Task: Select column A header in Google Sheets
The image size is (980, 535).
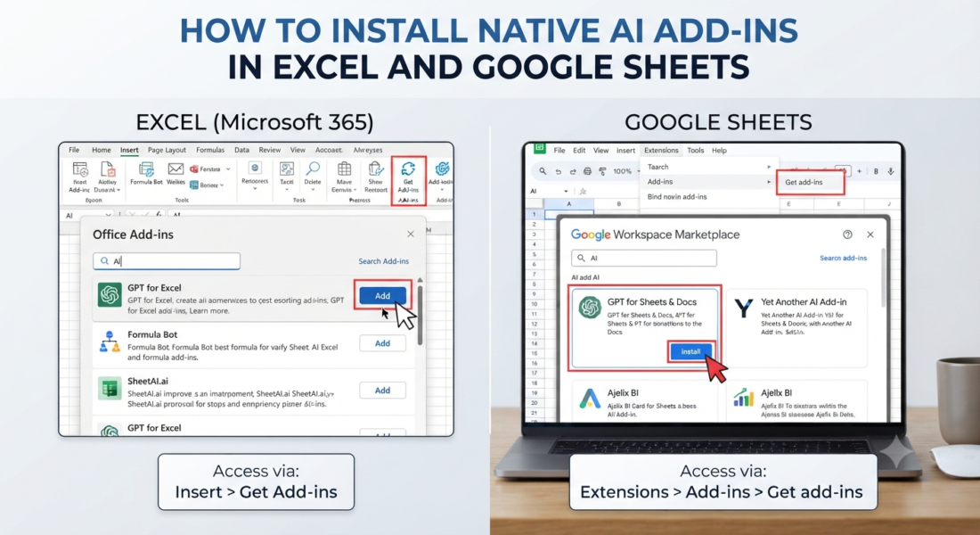Action: [x=568, y=204]
